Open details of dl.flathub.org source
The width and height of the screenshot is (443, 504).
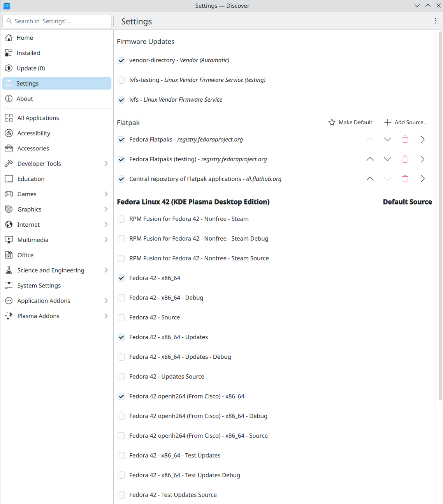click(422, 179)
